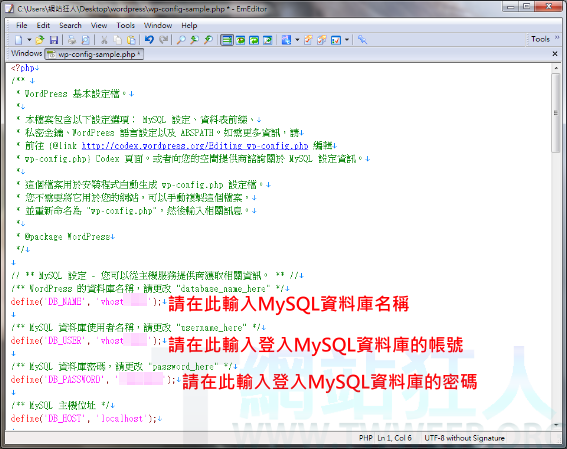Open properties for current configuration
Image resolution: width=567 pixels, height=449 pixels.
pyautogui.click(x=308, y=40)
